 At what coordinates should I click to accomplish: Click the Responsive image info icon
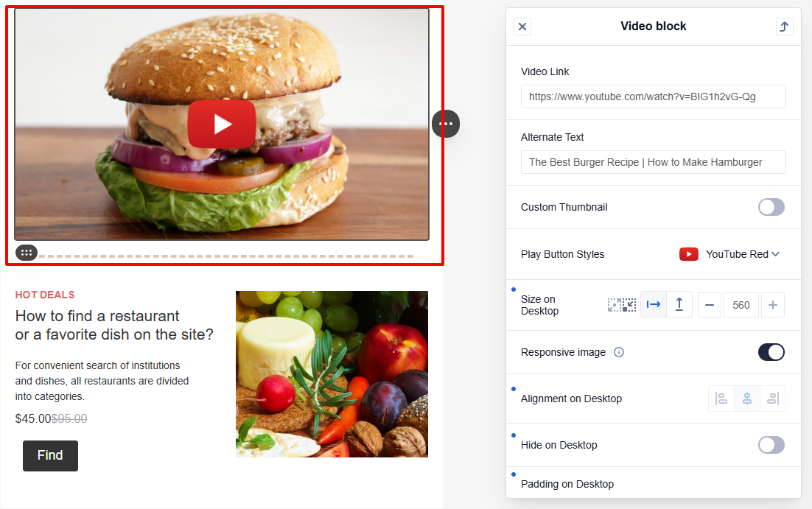point(619,352)
